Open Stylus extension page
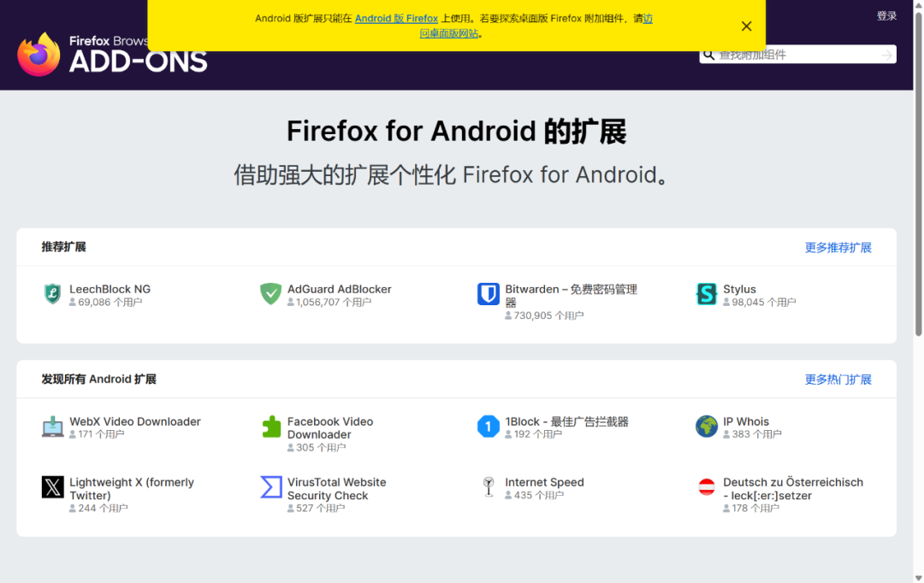 click(739, 289)
